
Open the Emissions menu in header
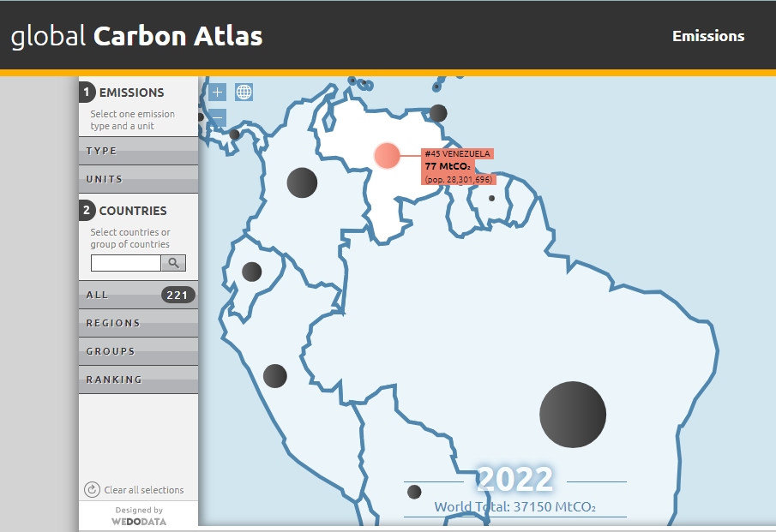tap(708, 36)
